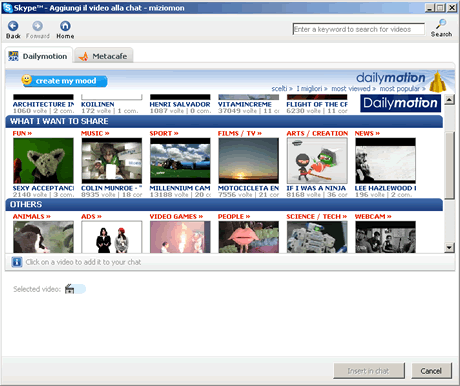Click the scrollbar up arrow

[449, 99]
